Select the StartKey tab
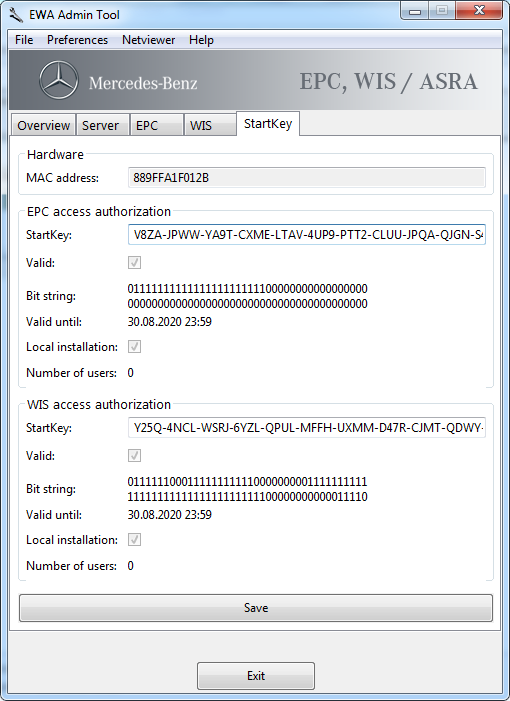This screenshot has width=510, height=701. click(268, 123)
